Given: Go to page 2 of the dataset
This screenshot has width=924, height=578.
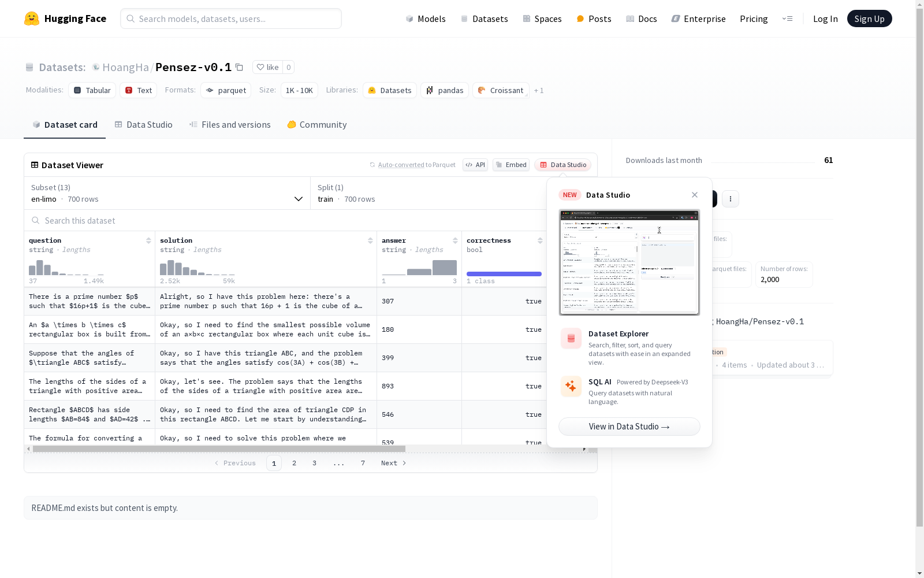Looking at the screenshot, I should click(294, 463).
